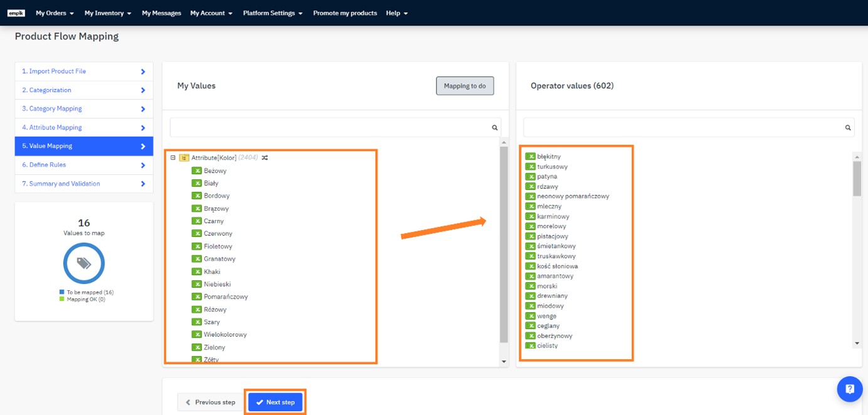
Task: Click the Next step button
Action: pyautogui.click(x=275, y=402)
